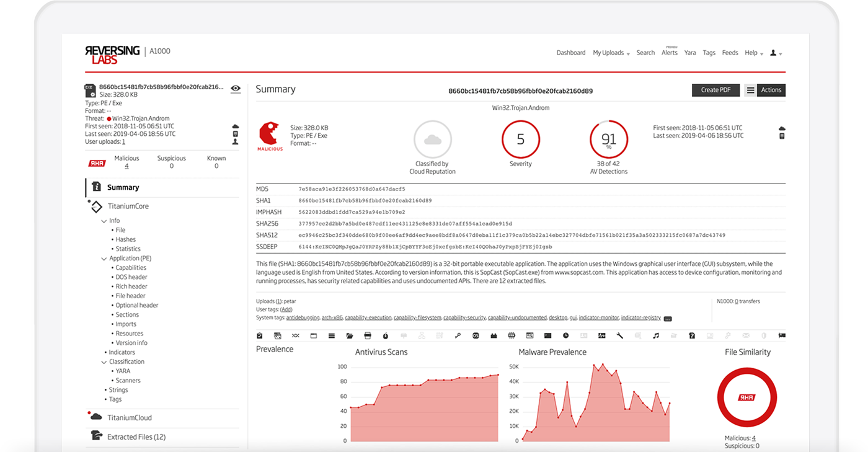Click the memory chip indicator icon
The width and height of the screenshot is (868, 452).
511,335
